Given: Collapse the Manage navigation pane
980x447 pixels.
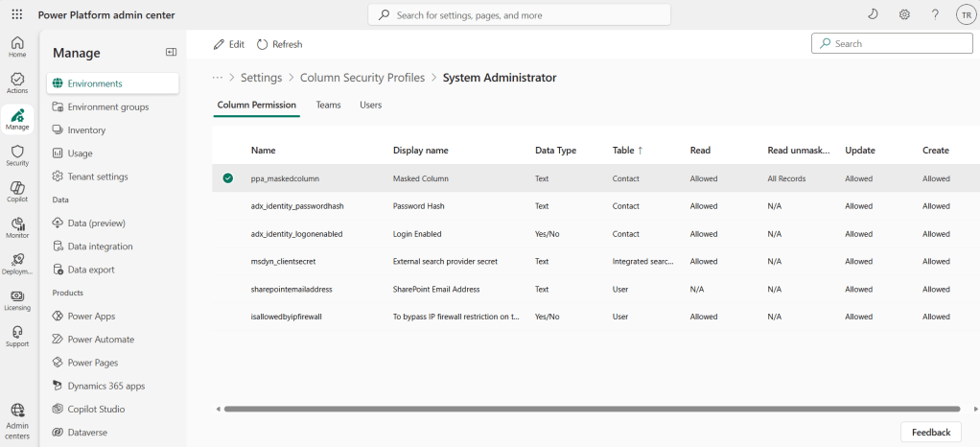Looking at the screenshot, I should tap(171, 53).
